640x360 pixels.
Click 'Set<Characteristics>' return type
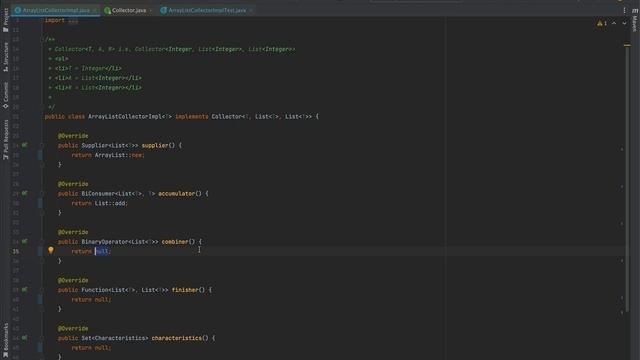115,338
